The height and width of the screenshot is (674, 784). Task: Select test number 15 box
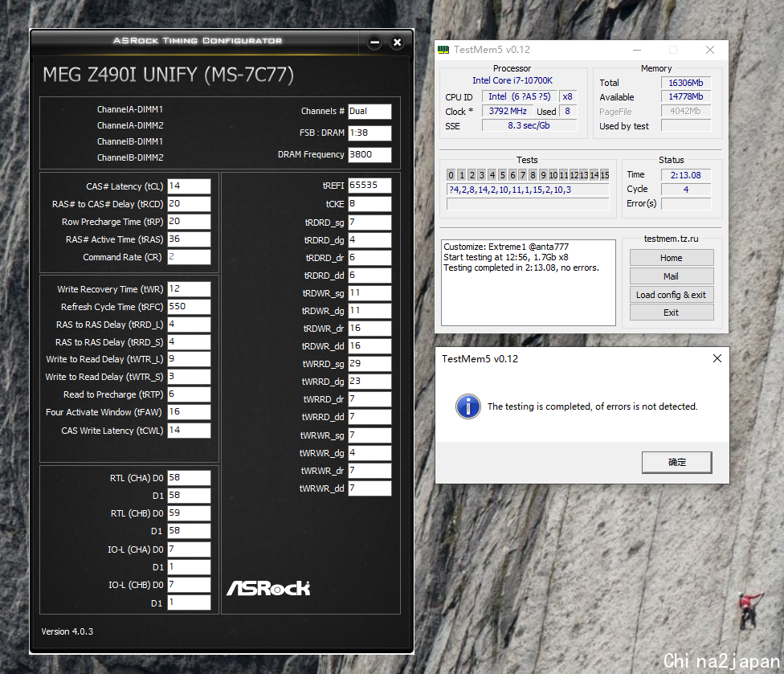pyautogui.click(x=605, y=175)
